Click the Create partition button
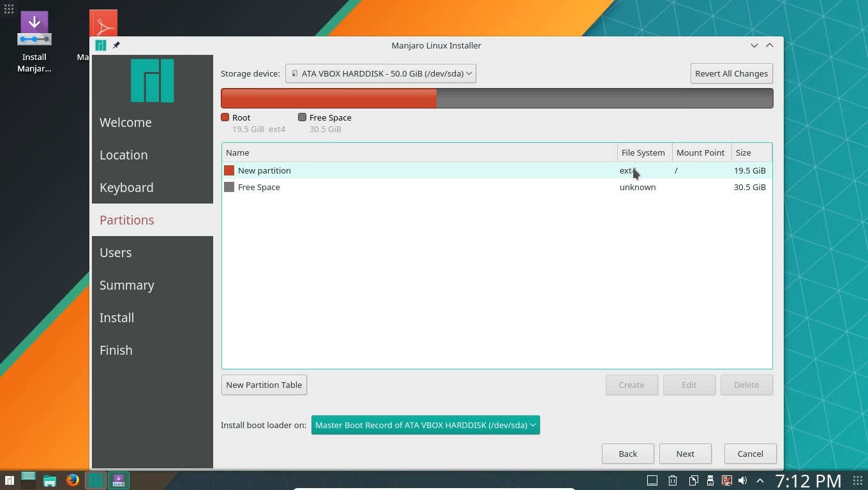The height and width of the screenshot is (490, 868). tap(632, 385)
